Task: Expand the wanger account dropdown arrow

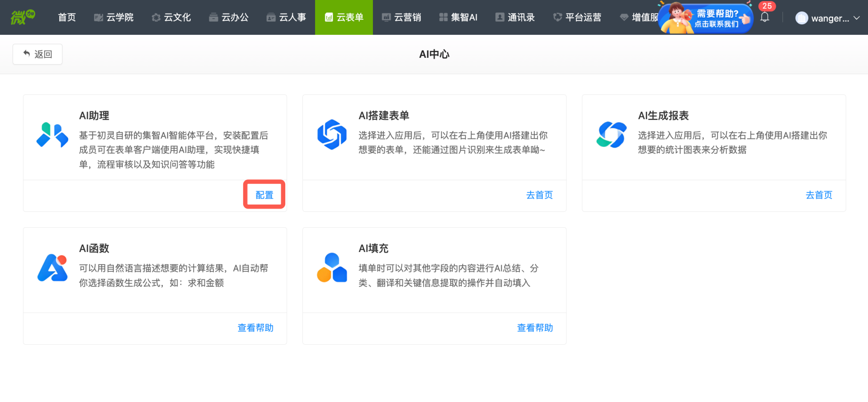Action: [856, 18]
